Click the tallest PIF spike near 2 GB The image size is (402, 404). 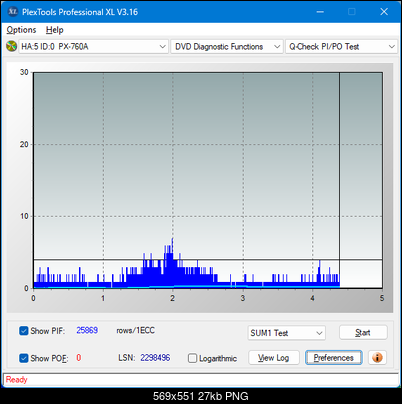[172, 263]
